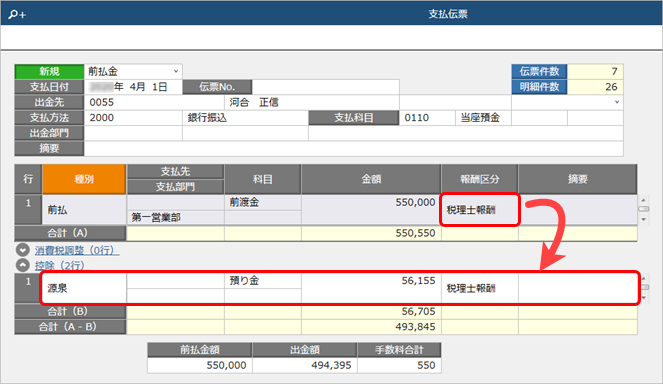The height and width of the screenshot is (384, 663).
Task: Click the 支払日付 date field
Action: pos(133,87)
